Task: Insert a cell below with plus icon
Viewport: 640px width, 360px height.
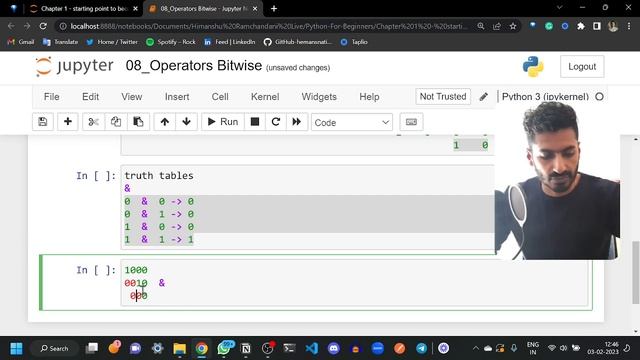Action: (x=68, y=122)
